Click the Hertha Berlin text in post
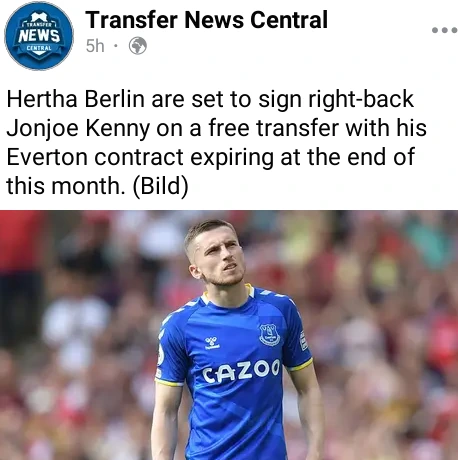The image size is (458, 460). 76,99
